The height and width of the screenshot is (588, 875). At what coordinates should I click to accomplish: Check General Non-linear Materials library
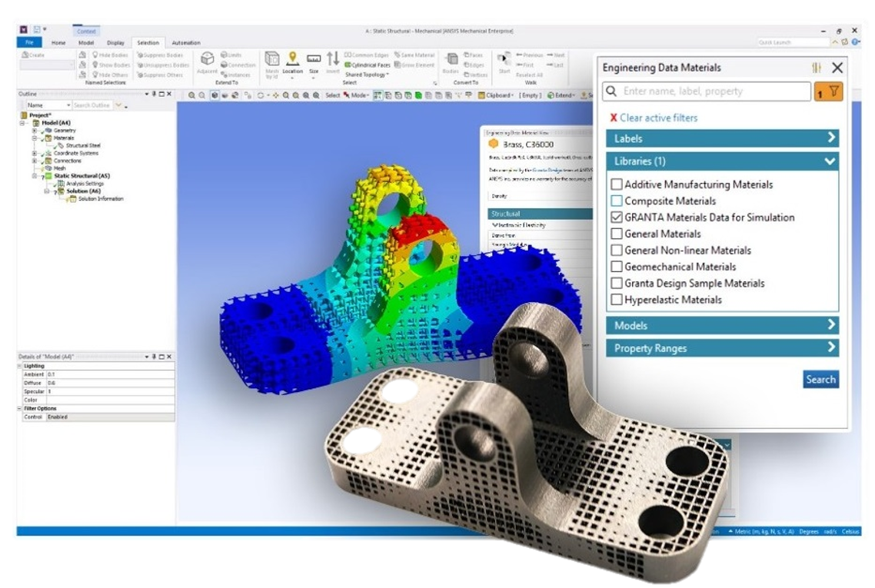tap(617, 250)
